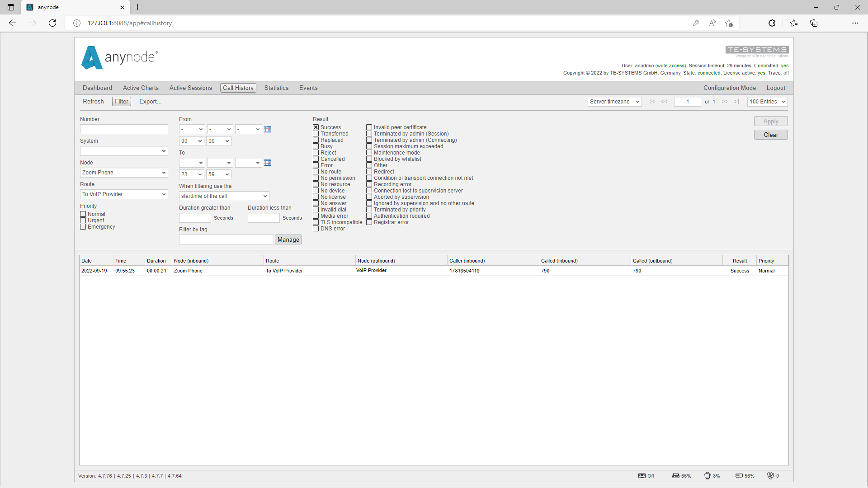
Task: Open a new browser tab
Action: (138, 7)
